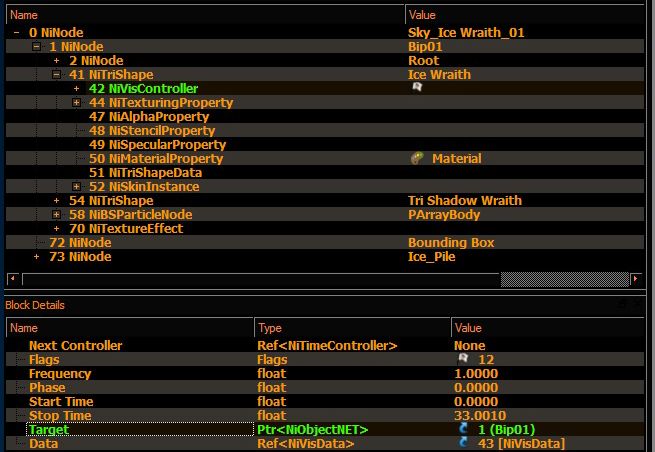The height and width of the screenshot is (452, 655).
Task: Follow the link arrow next to 1 (Bip01)
Action: pyautogui.click(x=463, y=428)
